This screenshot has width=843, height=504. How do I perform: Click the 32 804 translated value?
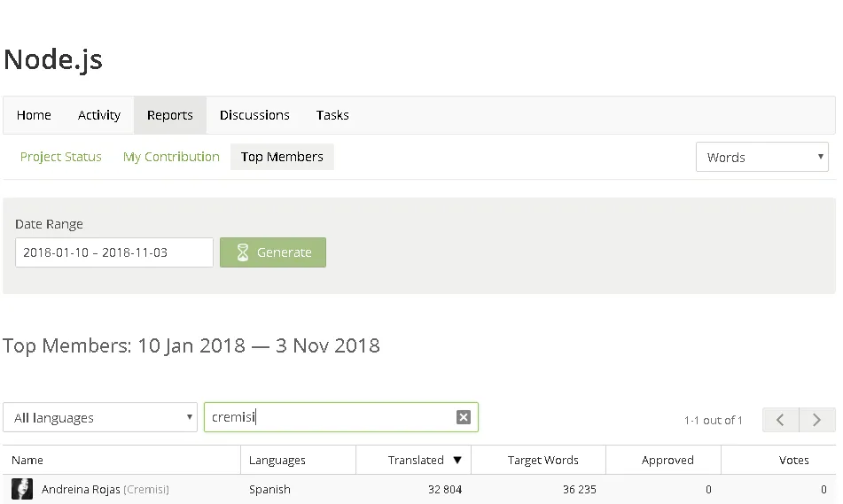coord(445,490)
